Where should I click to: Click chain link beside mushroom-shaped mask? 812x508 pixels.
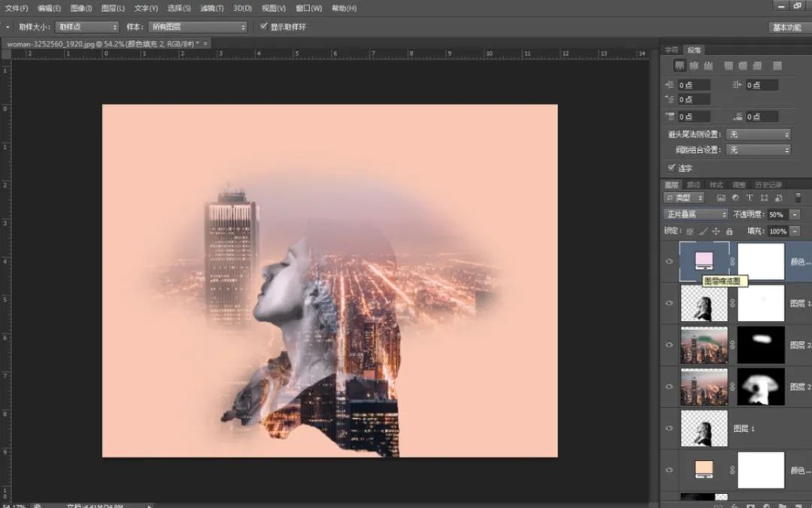[732, 386]
